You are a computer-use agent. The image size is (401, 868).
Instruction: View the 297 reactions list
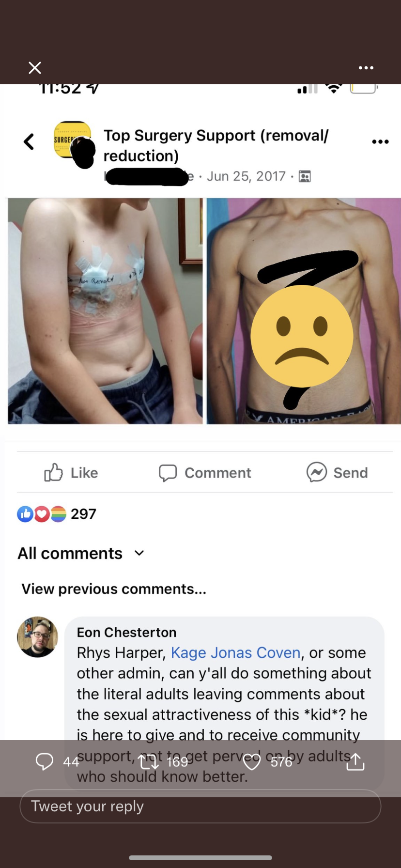[57, 514]
